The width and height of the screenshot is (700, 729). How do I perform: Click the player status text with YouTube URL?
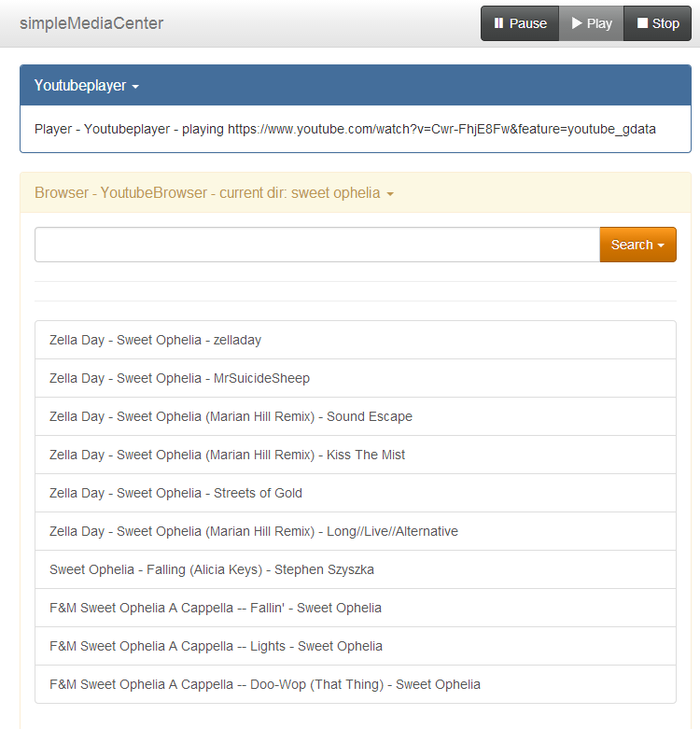tap(345, 129)
